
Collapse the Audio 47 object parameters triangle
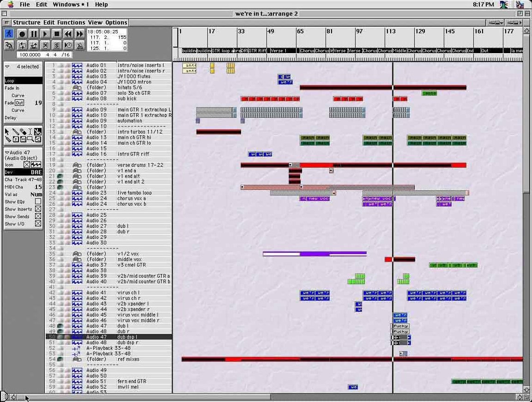(7, 152)
